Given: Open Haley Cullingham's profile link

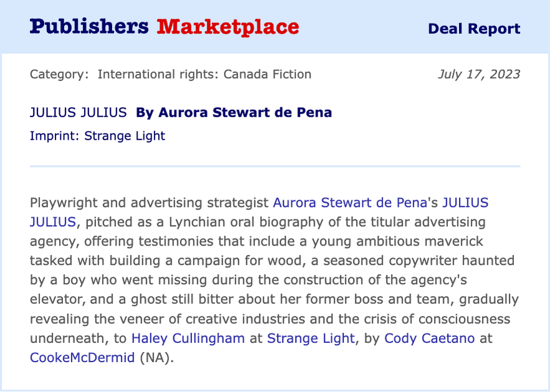Looking at the screenshot, I should pyautogui.click(x=188, y=338).
